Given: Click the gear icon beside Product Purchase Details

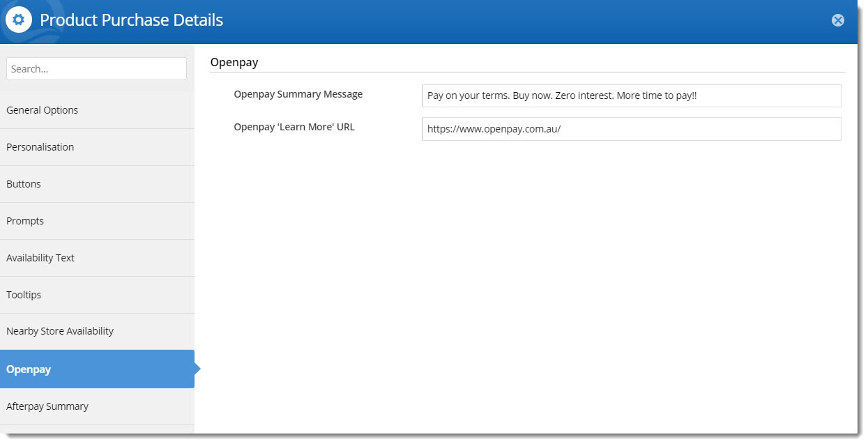Looking at the screenshot, I should pyautogui.click(x=19, y=20).
